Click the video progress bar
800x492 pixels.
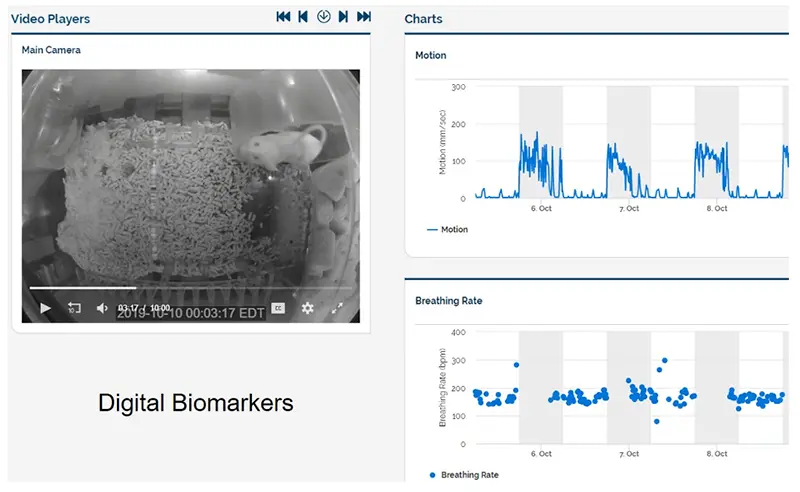tap(190, 288)
